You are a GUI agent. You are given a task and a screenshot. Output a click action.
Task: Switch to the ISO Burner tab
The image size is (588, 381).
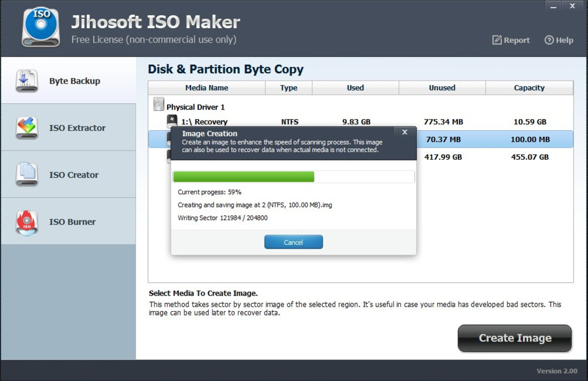click(x=68, y=221)
